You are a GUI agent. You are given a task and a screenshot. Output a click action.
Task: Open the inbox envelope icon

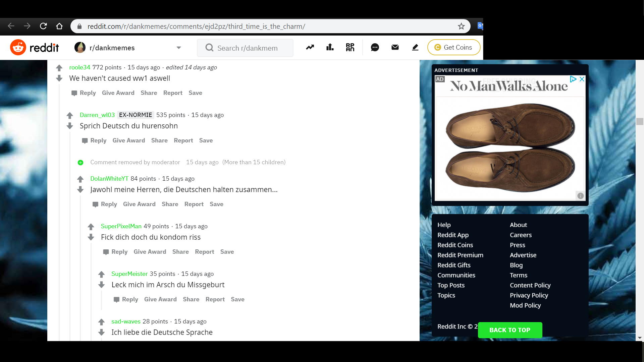(395, 47)
